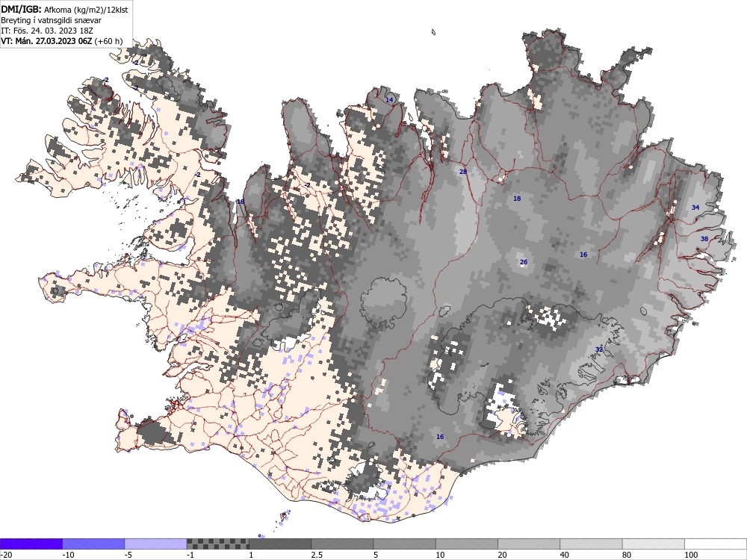Click the "-5" legend scale label

click(128, 556)
